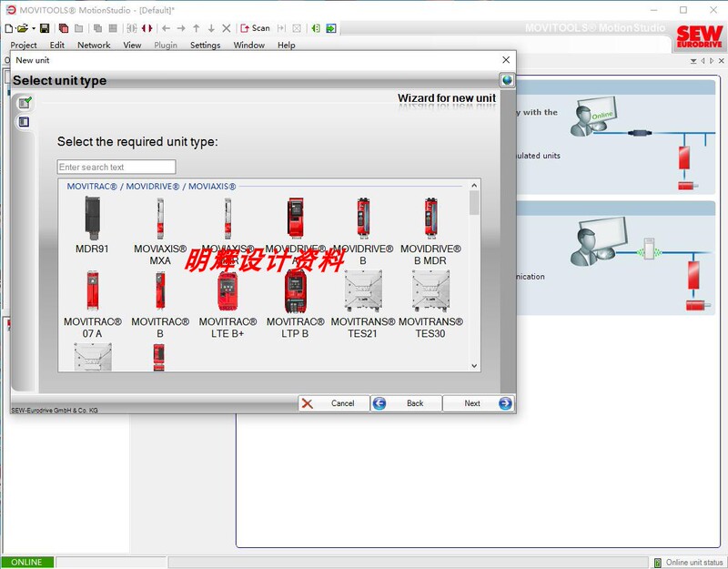Click the down arrow toolbar icon
Viewport: 728px width, 569px height.
coord(211,28)
